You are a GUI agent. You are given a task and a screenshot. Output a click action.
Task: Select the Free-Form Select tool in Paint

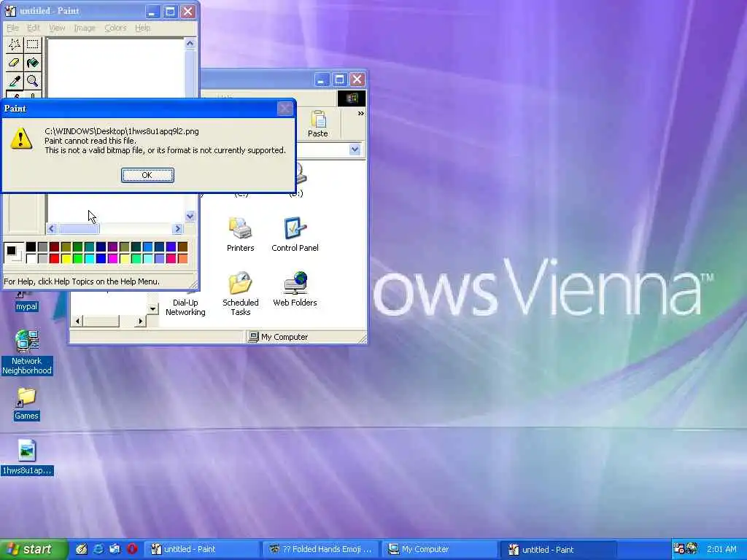[x=15, y=44]
